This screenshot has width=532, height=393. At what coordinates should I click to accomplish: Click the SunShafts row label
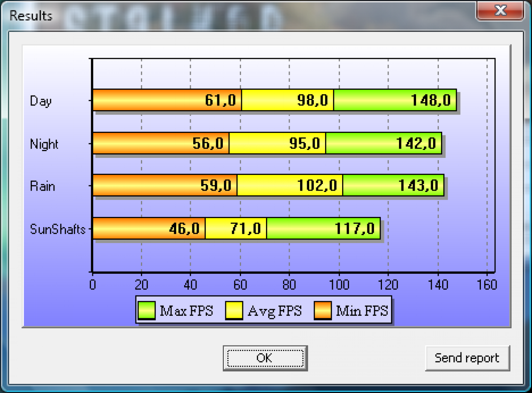point(58,229)
